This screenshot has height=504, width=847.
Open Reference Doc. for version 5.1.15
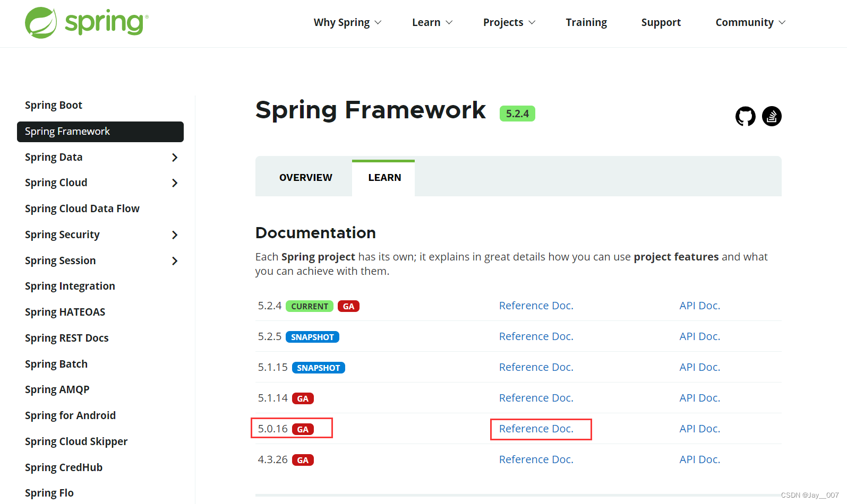pos(536,367)
